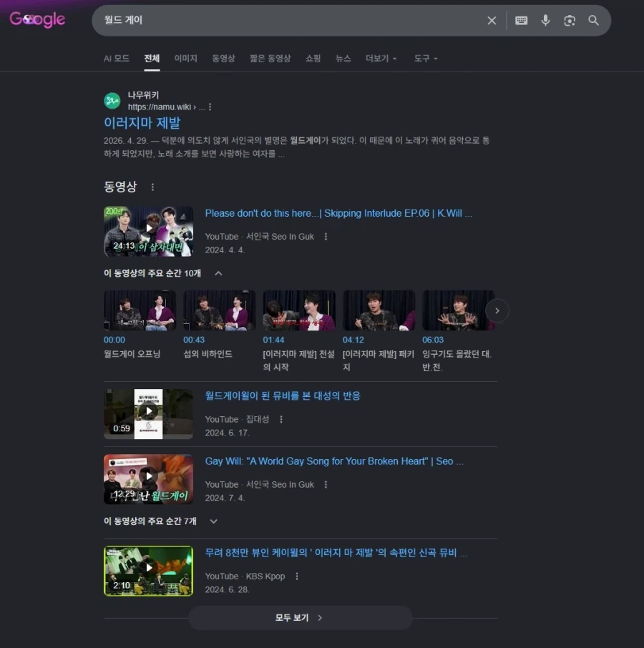The height and width of the screenshot is (648, 644).
Task: Select the 전체 tab
Action: [152, 58]
